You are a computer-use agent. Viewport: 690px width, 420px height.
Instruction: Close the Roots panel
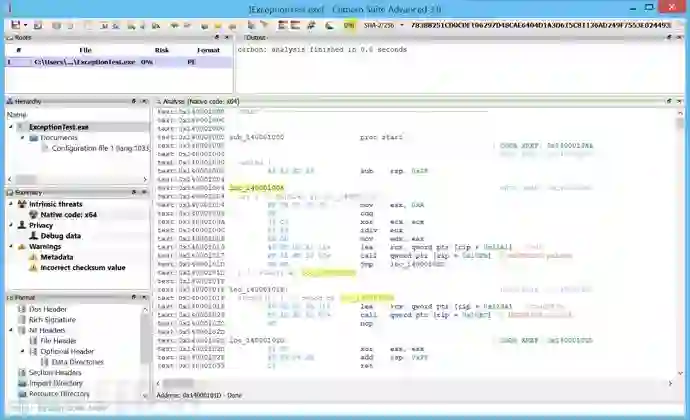[227, 37]
